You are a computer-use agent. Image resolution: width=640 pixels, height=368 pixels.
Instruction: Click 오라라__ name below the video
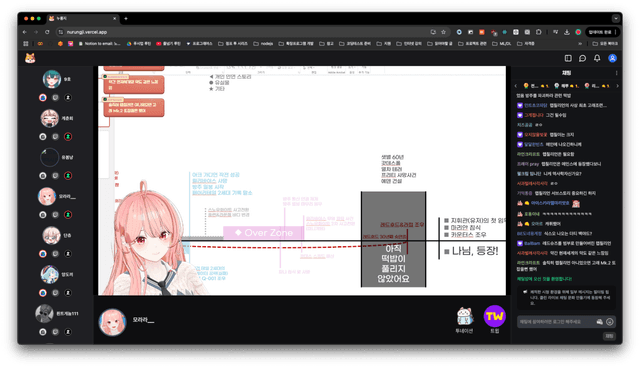[143, 320]
